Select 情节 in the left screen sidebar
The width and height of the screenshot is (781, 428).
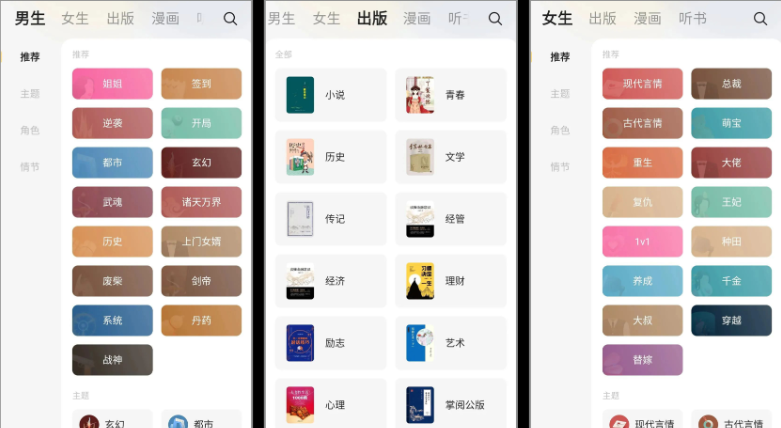(30, 167)
